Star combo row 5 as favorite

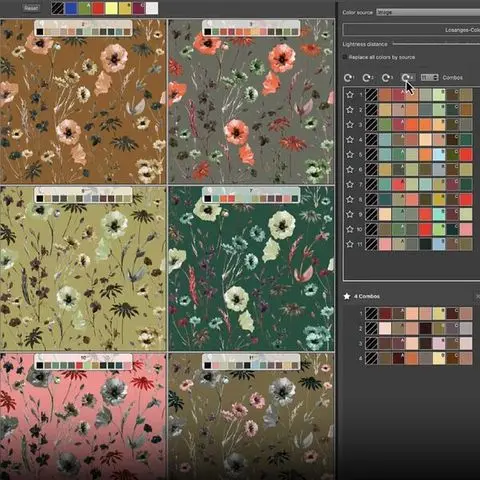(x=350, y=155)
